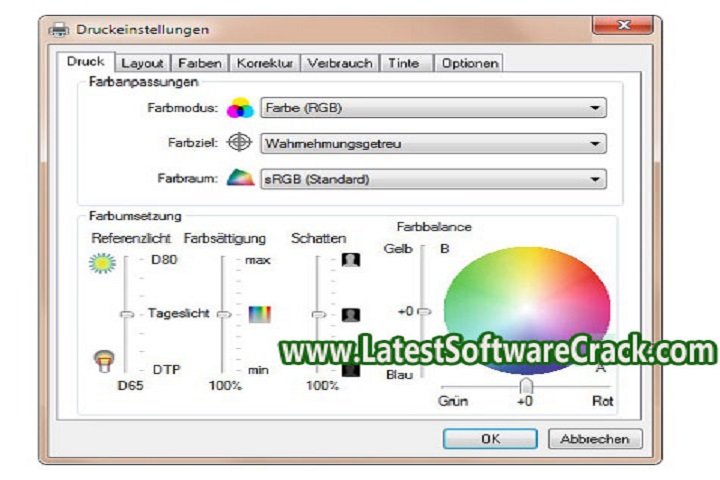Viewport: 720px width, 480px height.
Task: Open the Korrektur tab
Action: coord(264,63)
